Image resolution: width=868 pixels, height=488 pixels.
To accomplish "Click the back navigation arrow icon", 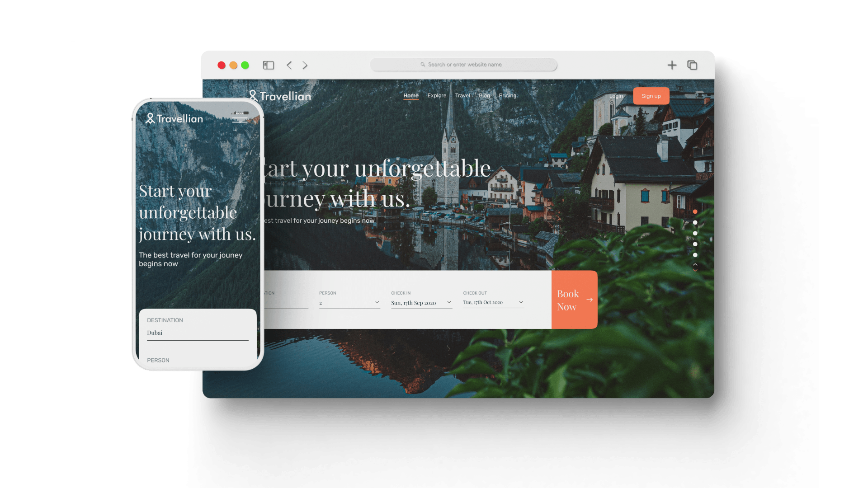I will (x=290, y=65).
